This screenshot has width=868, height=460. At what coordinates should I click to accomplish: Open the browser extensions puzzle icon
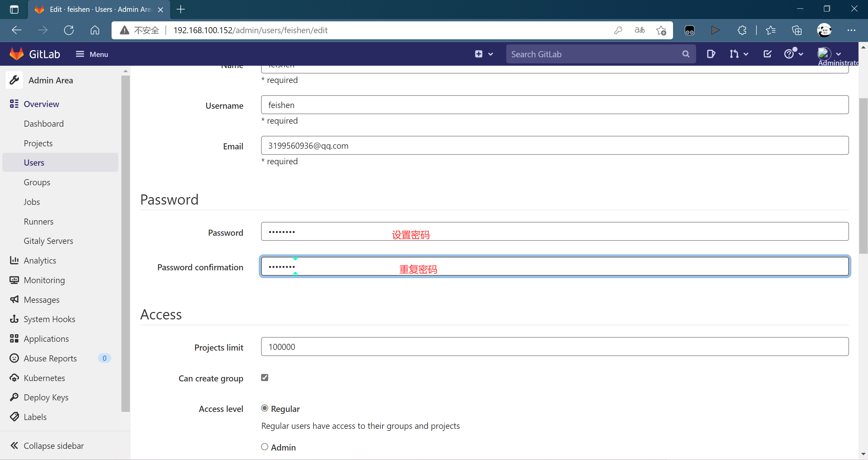pos(742,30)
